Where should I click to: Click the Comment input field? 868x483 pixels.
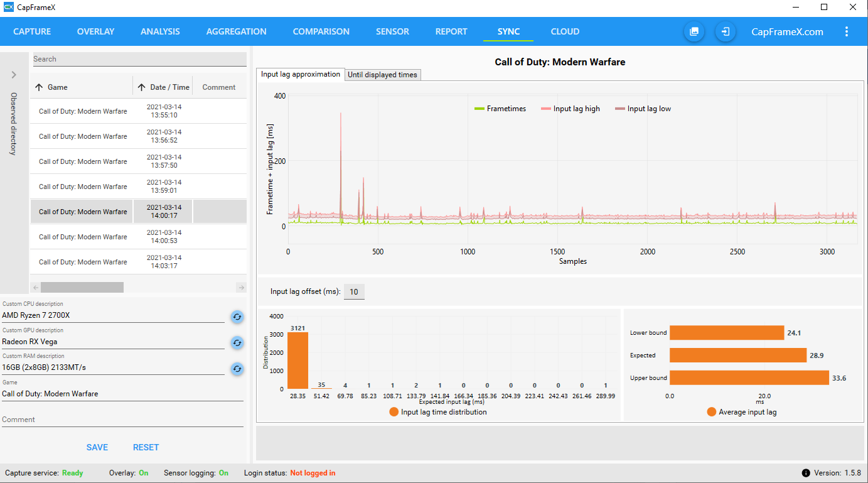[122, 420]
